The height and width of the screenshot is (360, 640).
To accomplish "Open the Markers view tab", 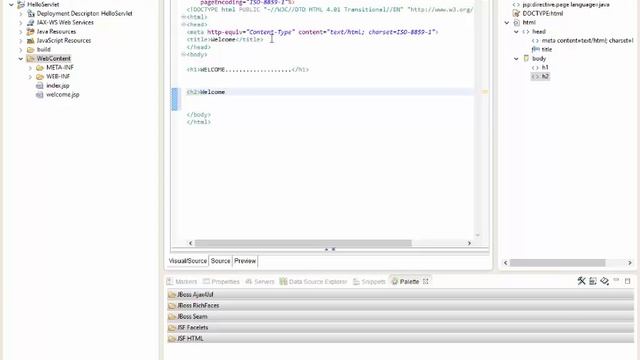I will click(x=182, y=282).
